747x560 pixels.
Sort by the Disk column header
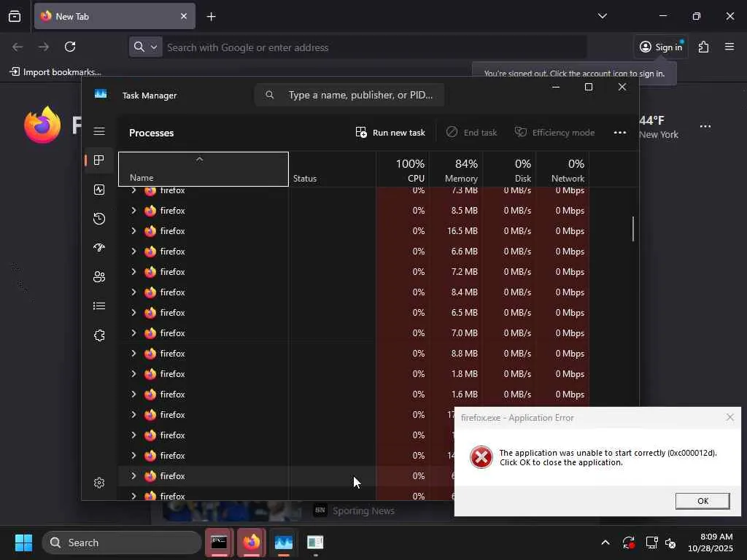(x=510, y=169)
